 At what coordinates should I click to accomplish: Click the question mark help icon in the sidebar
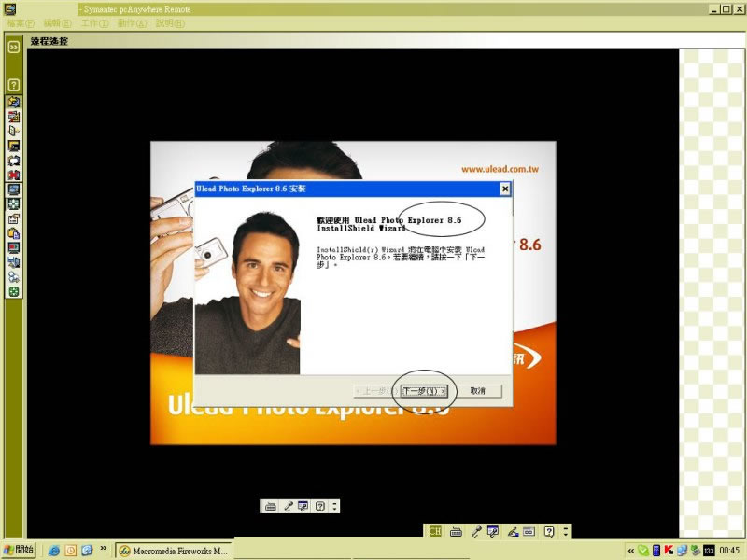(x=14, y=85)
